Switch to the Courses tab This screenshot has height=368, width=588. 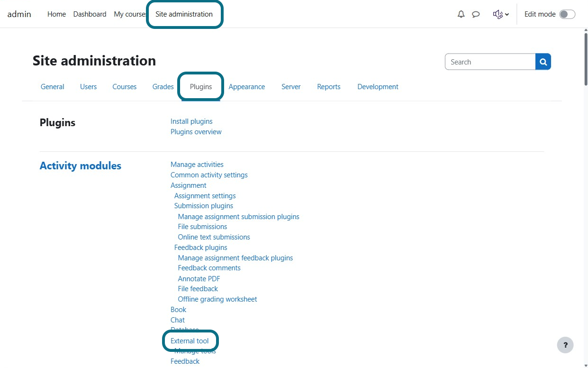(x=125, y=87)
